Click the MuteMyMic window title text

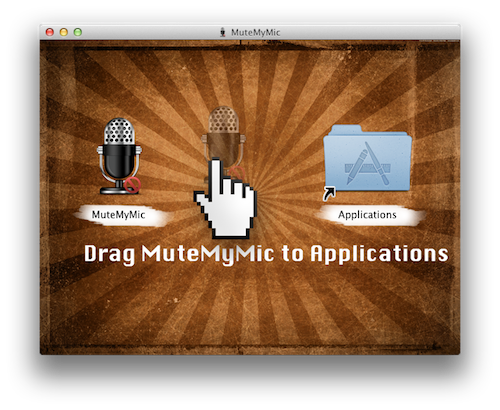256,32
